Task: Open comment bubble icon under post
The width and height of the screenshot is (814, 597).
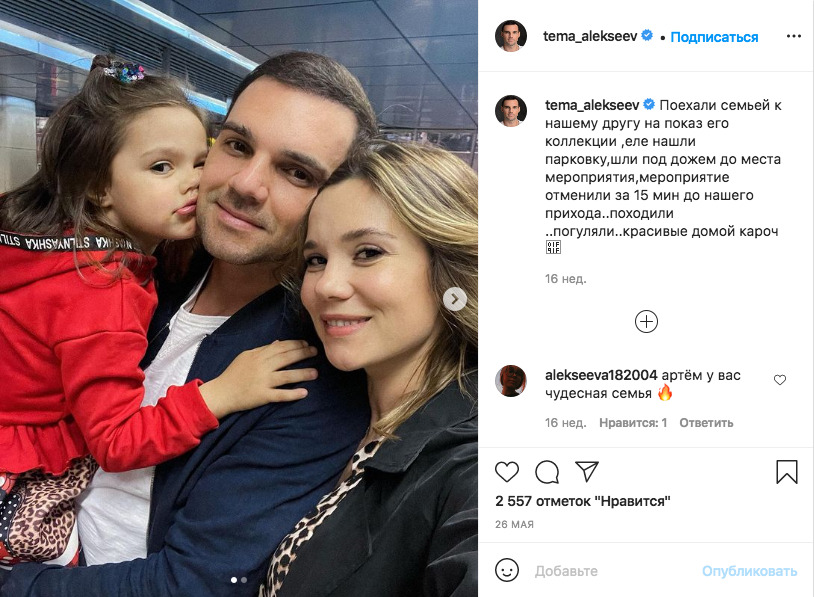Action: (x=547, y=472)
